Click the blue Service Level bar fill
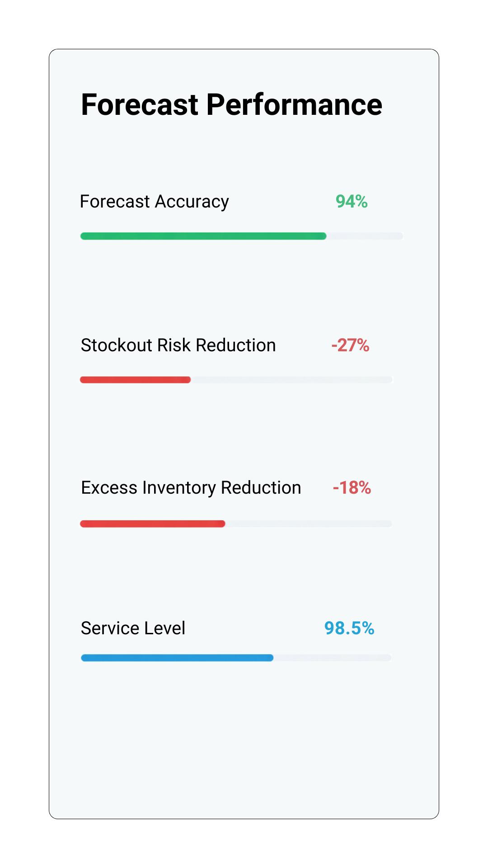The width and height of the screenshot is (488, 868). [x=177, y=658]
